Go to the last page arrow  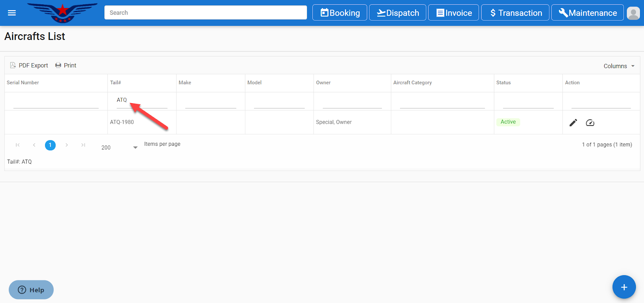[83, 145]
